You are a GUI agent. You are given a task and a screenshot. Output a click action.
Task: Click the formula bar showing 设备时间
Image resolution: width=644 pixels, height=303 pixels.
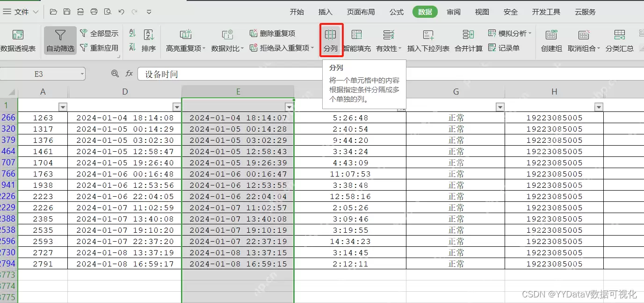click(391, 74)
